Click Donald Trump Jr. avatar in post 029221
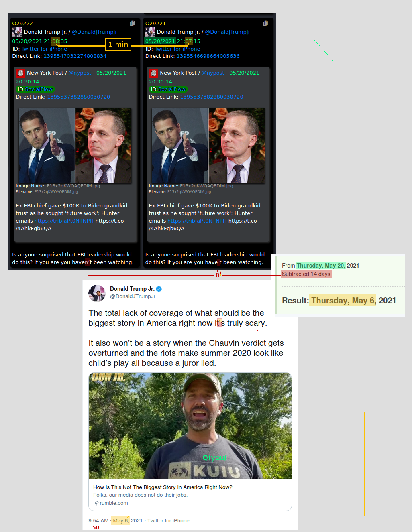Screen dimensions: 412x532 click(x=150, y=32)
